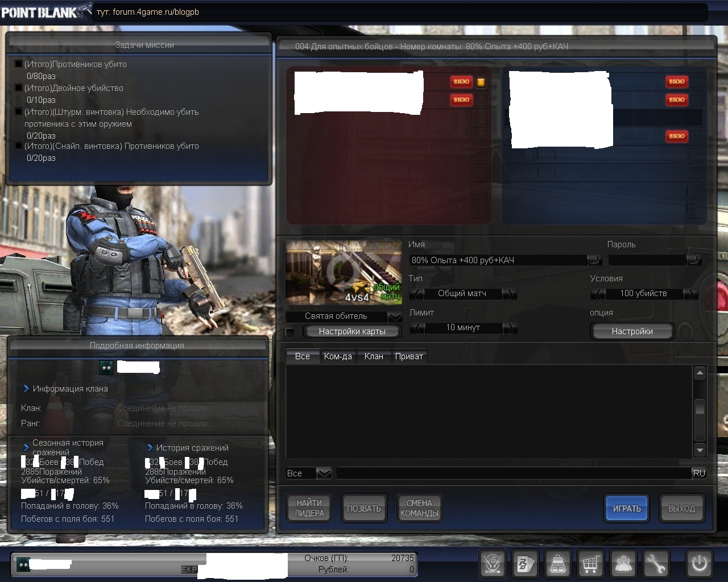Click the enter icon beside room name

(x=594, y=260)
